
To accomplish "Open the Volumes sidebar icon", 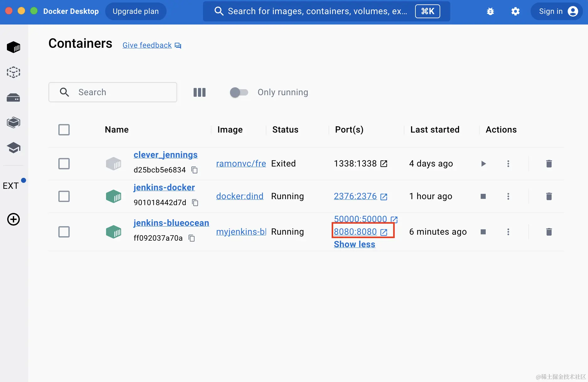I will pos(13,98).
